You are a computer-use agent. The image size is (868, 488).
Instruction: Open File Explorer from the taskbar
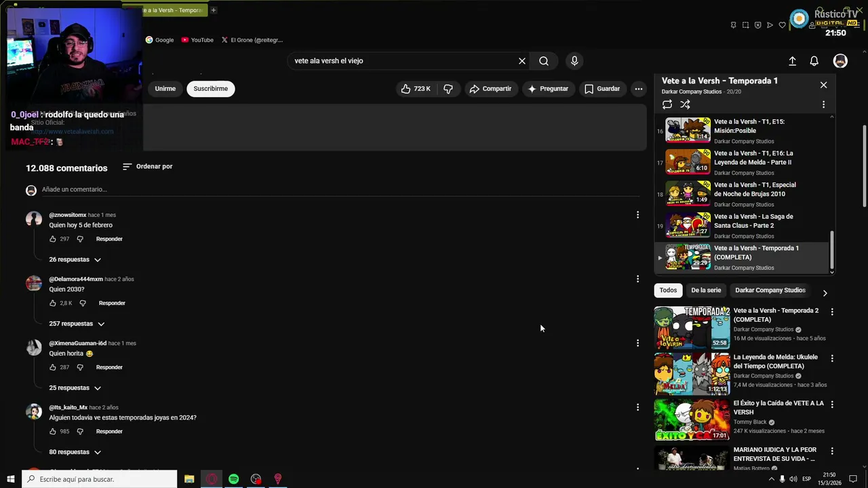pos(189,479)
